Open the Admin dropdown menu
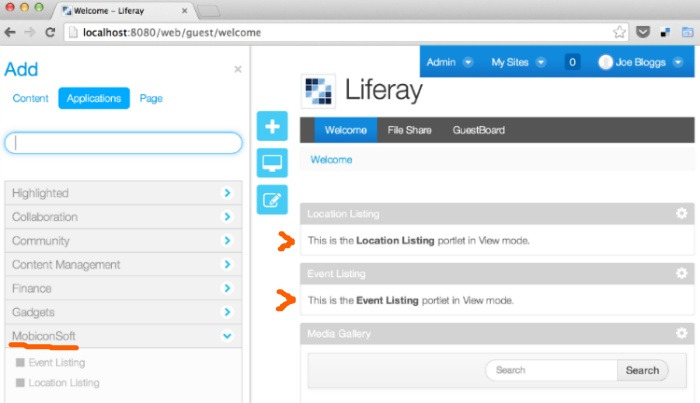 click(x=449, y=62)
